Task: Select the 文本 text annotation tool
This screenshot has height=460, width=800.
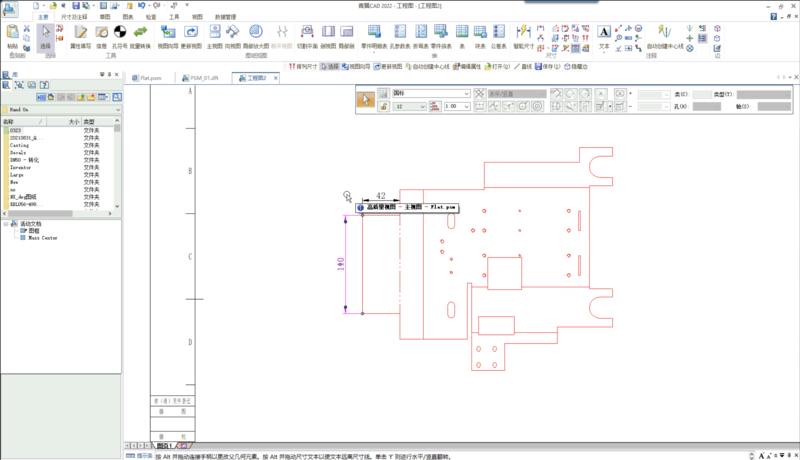Action: point(604,35)
